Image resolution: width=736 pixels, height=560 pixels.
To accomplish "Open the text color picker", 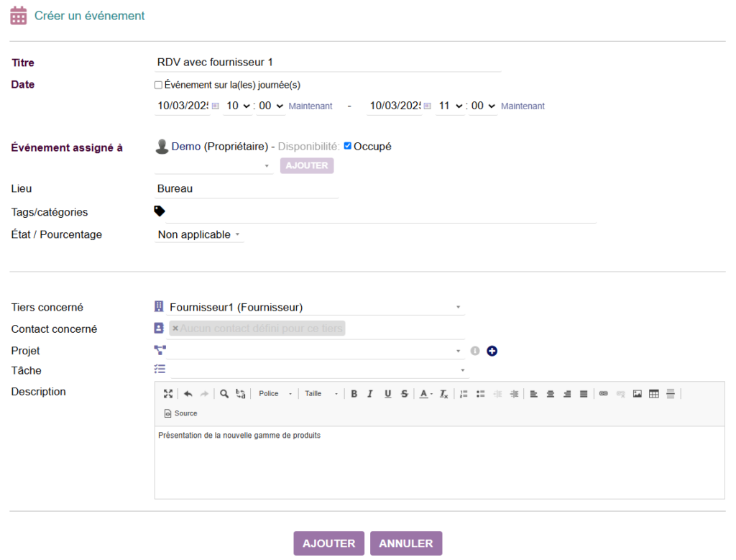I will tap(426, 394).
